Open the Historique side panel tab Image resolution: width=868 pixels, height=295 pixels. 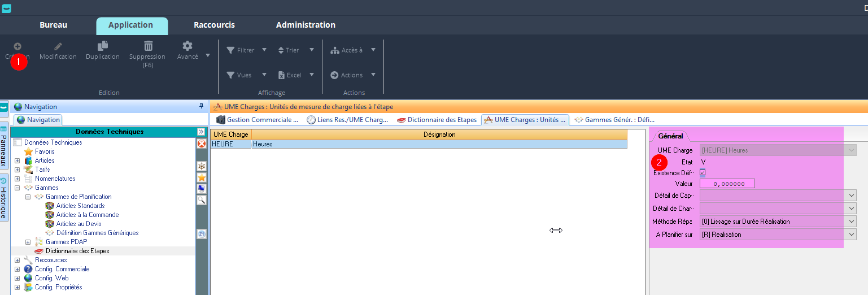4,199
